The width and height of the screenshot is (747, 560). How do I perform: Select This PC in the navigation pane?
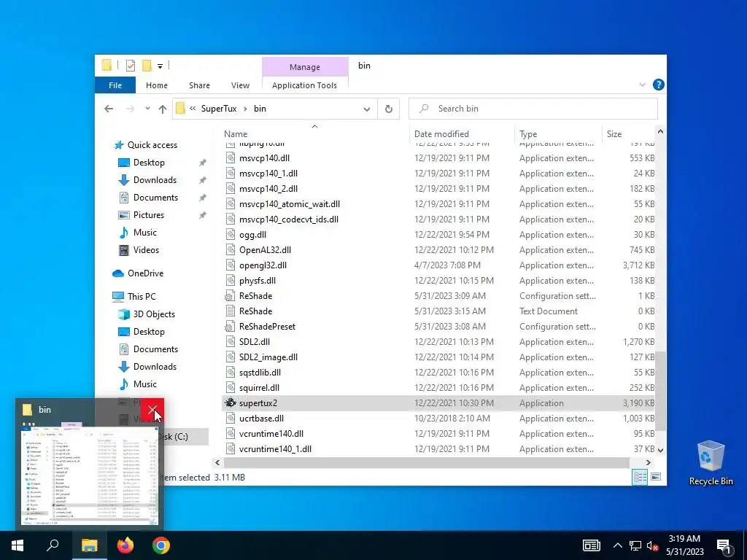click(142, 297)
